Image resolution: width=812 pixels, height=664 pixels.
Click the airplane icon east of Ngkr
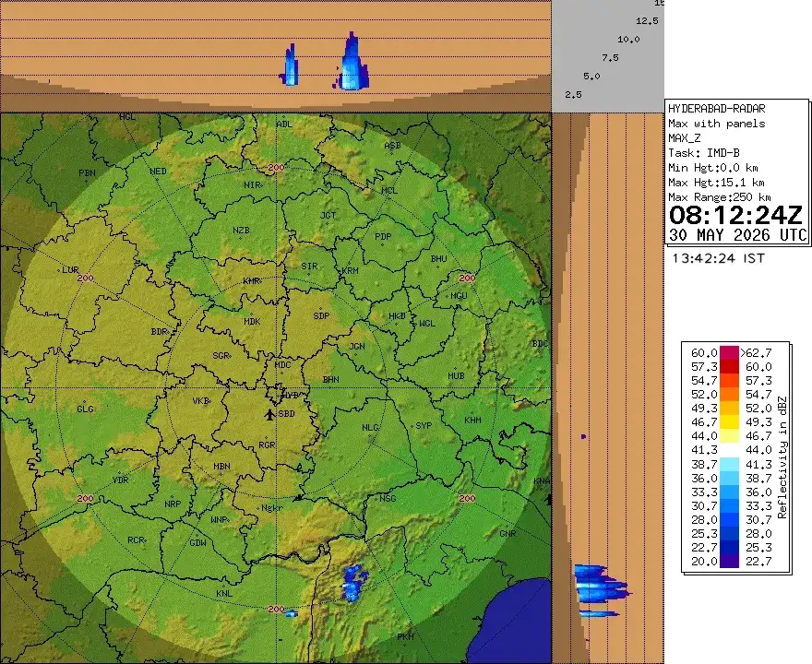(298, 498)
